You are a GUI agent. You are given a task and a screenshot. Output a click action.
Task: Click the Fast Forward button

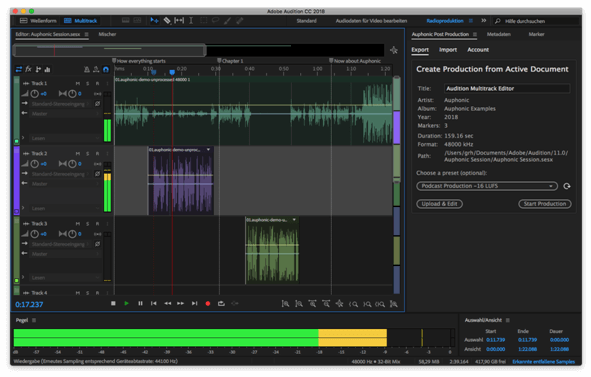(x=181, y=303)
